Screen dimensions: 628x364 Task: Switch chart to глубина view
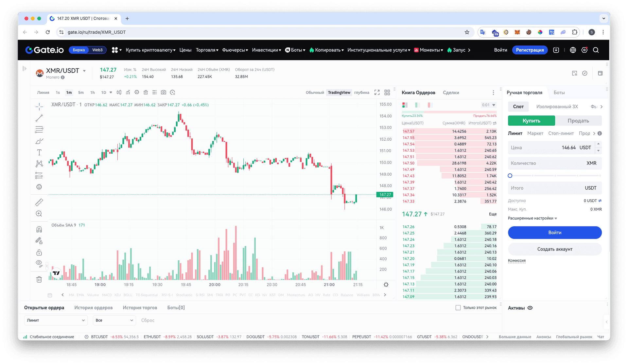tap(362, 93)
